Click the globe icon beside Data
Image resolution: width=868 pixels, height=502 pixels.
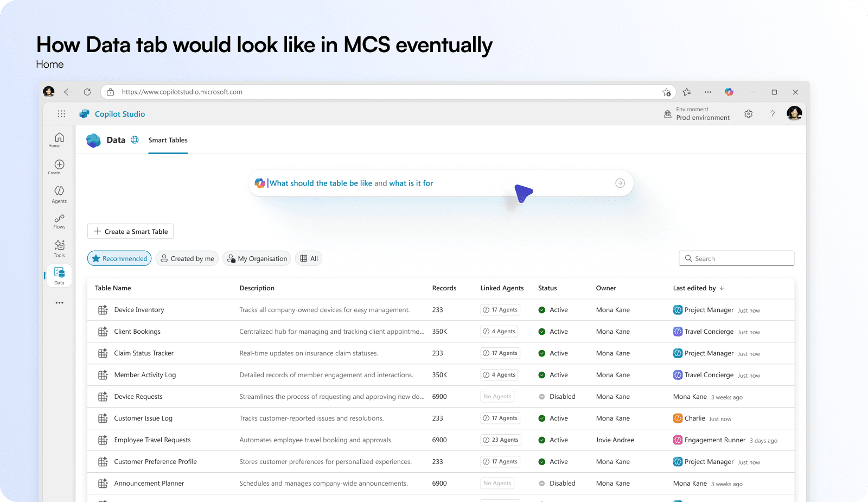pos(135,140)
